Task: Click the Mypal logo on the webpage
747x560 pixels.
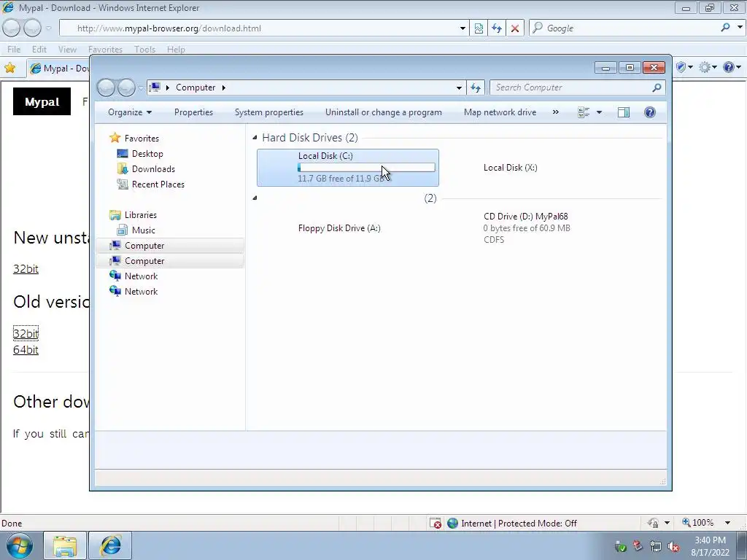Action: pyautogui.click(x=42, y=101)
